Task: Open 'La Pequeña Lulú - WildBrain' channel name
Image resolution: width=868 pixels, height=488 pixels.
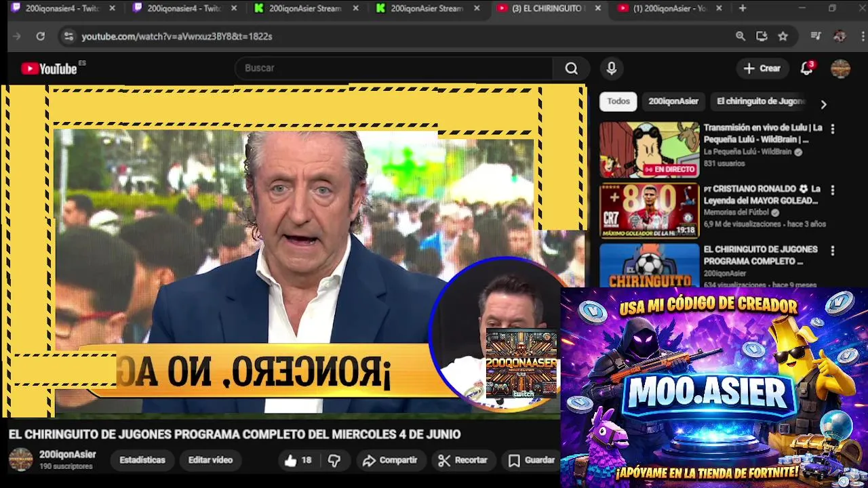Action: click(747, 152)
